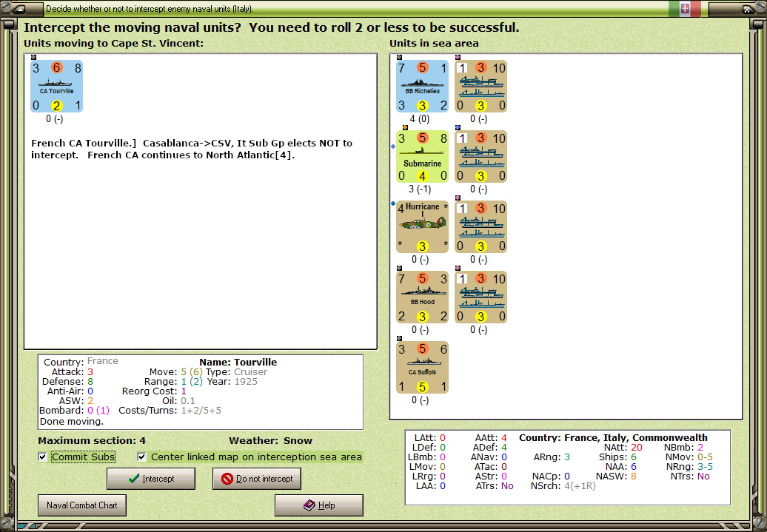Open the window system menu at top-left
The height and width of the screenshot is (532, 767).
pos(20,8)
